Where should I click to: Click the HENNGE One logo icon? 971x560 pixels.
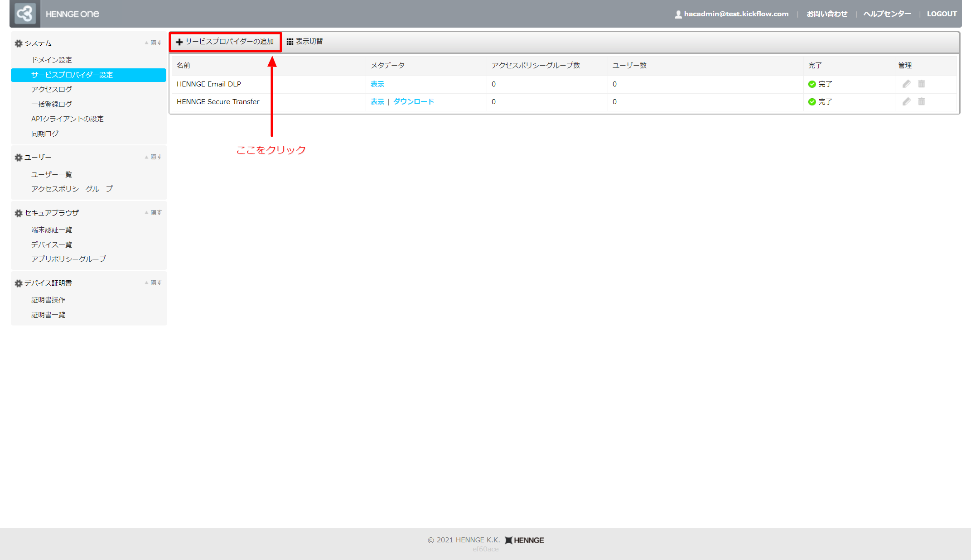pyautogui.click(x=25, y=14)
